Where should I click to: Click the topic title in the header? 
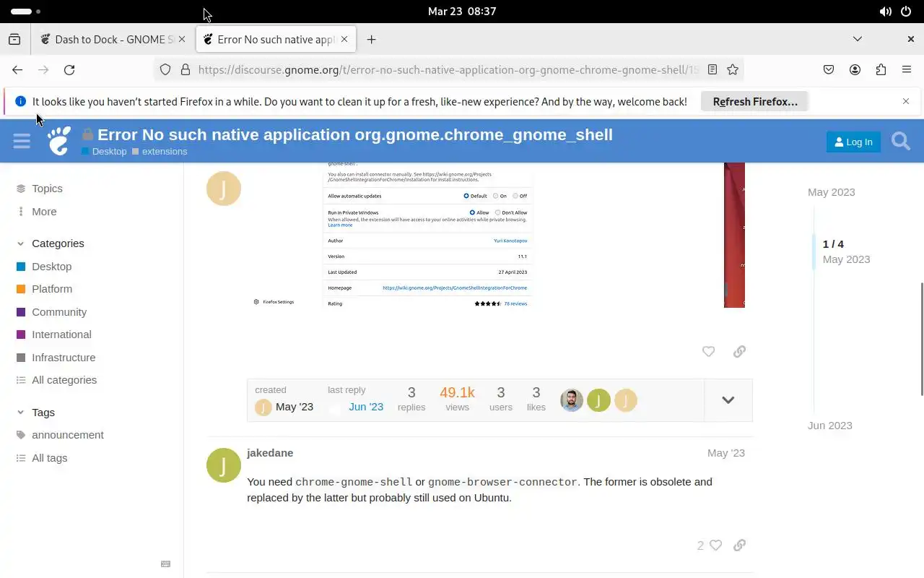[355, 134]
